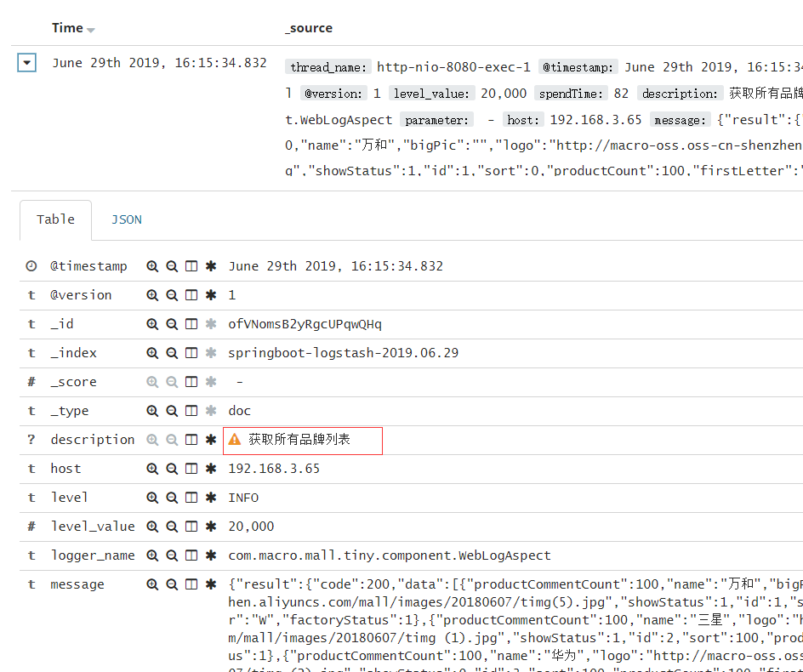This screenshot has height=672, width=803.
Task: Filter for the _index springboot-logstash value
Action: click(x=151, y=352)
